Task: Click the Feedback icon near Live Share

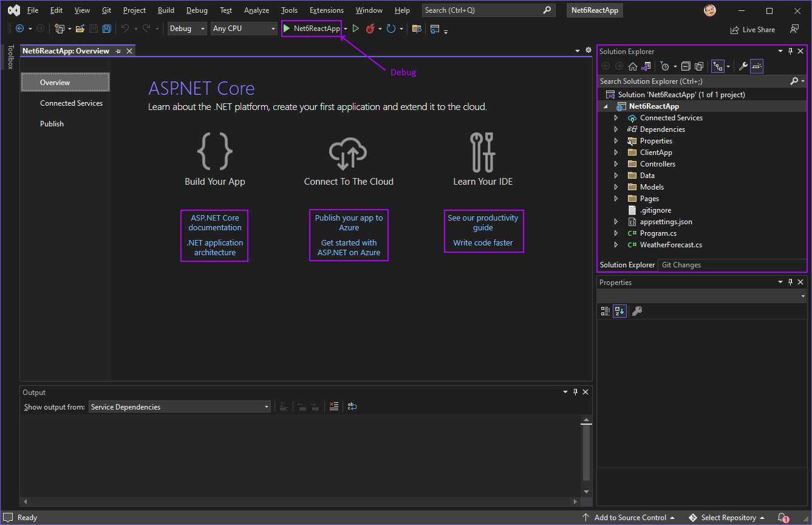Action: [x=794, y=29]
